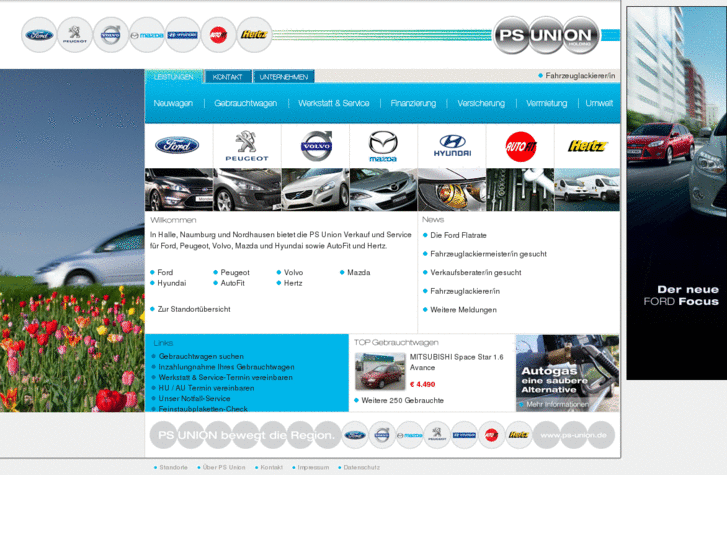727x545 pixels.
Task: Read the news item Die Ford Flatrate
Action: [x=458, y=235]
